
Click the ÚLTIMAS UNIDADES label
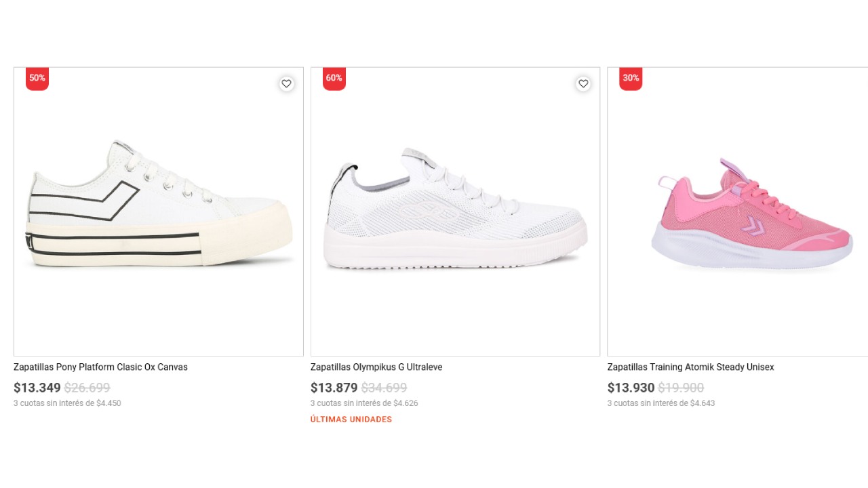pos(351,419)
